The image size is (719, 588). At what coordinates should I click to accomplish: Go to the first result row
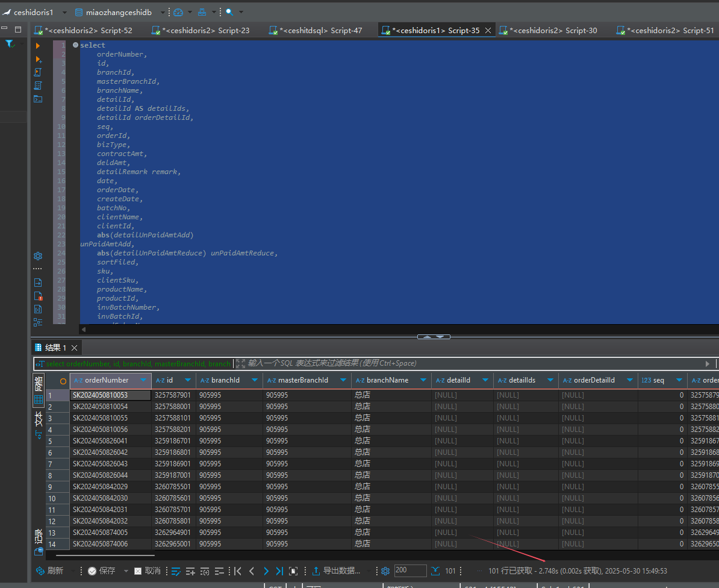click(x=237, y=571)
